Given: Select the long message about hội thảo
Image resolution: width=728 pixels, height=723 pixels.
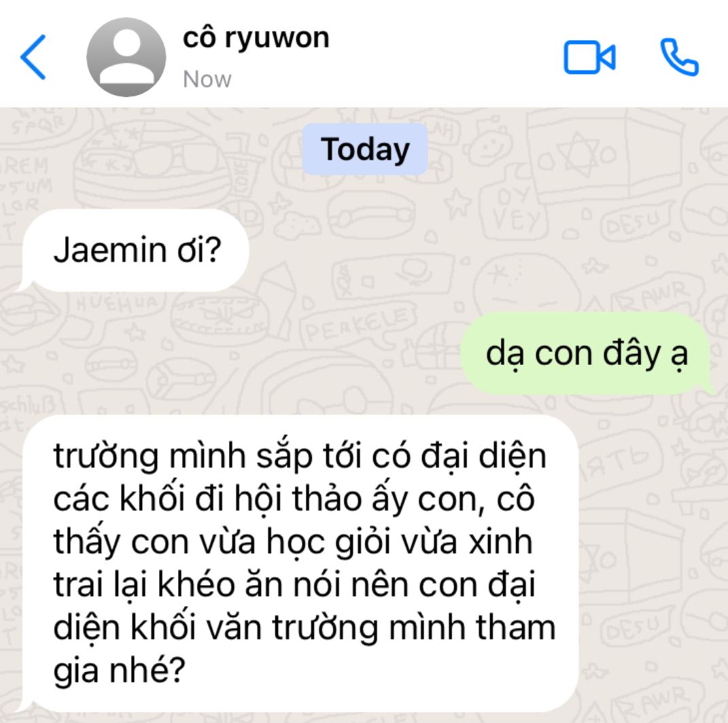Looking at the screenshot, I should [300, 563].
